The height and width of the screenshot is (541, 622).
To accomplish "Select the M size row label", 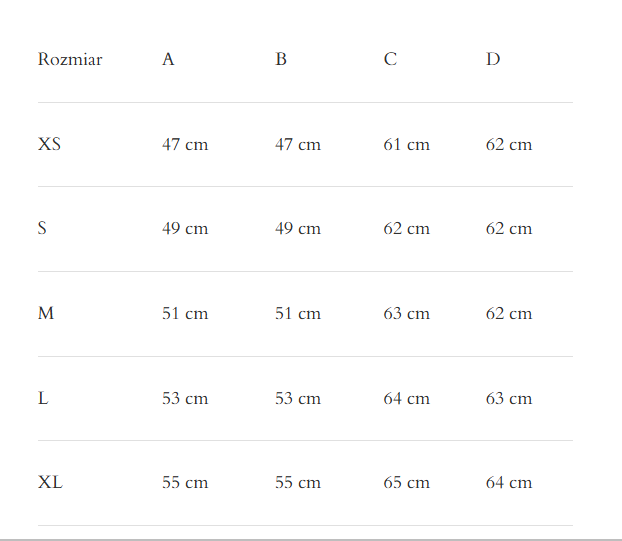I will tap(46, 313).
